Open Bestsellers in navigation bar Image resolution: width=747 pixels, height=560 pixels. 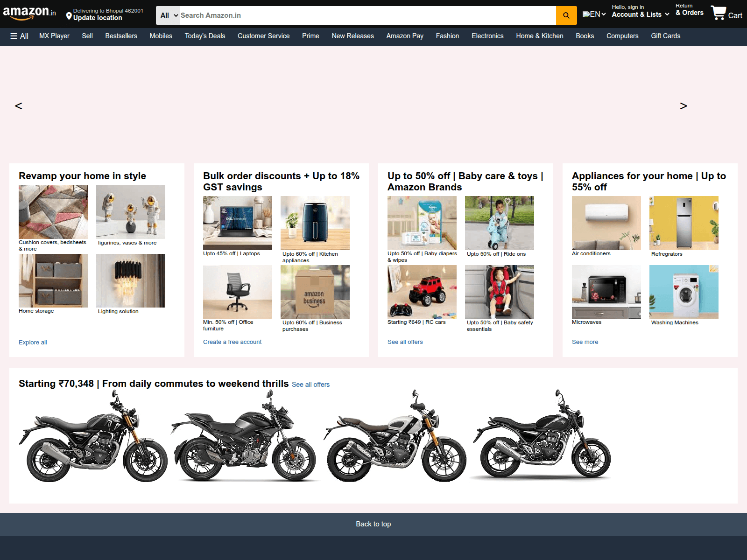click(121, 36)
